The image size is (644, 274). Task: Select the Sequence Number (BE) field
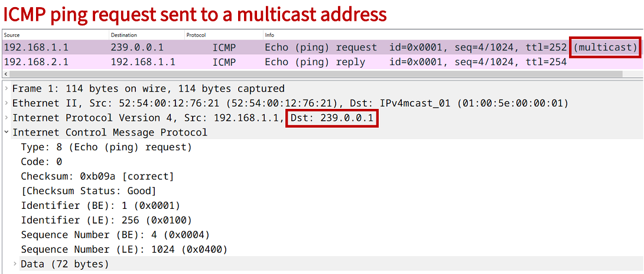(115, 235)
